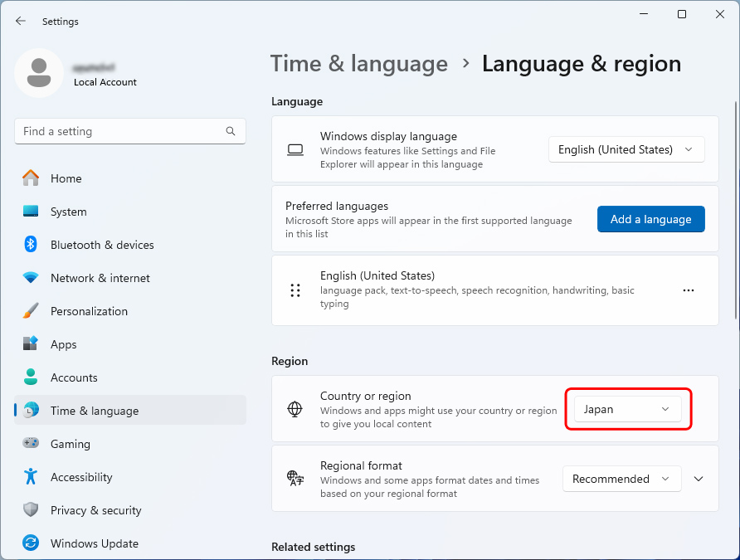Click the Accessibility figure icon
This screenshot has width=740, height=560.
31,476
